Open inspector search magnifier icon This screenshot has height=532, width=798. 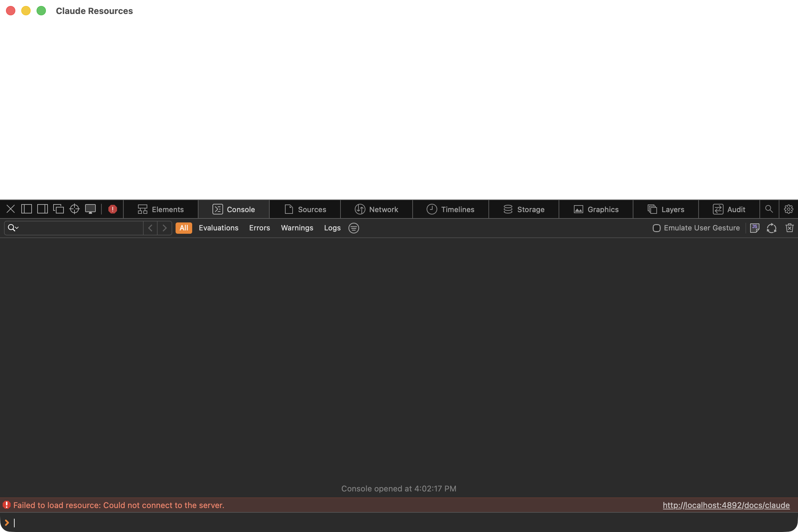769,209
